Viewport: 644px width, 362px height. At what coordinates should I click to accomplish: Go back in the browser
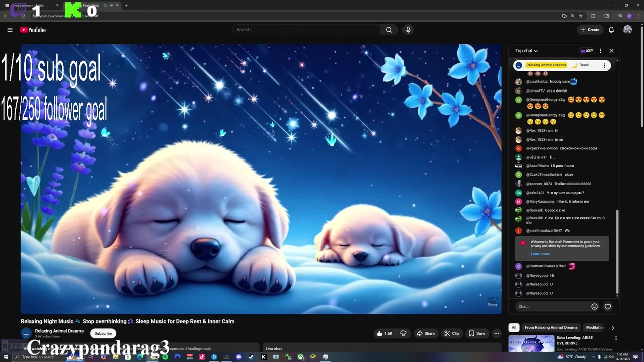pyautogui.click(x=6, y=16)
